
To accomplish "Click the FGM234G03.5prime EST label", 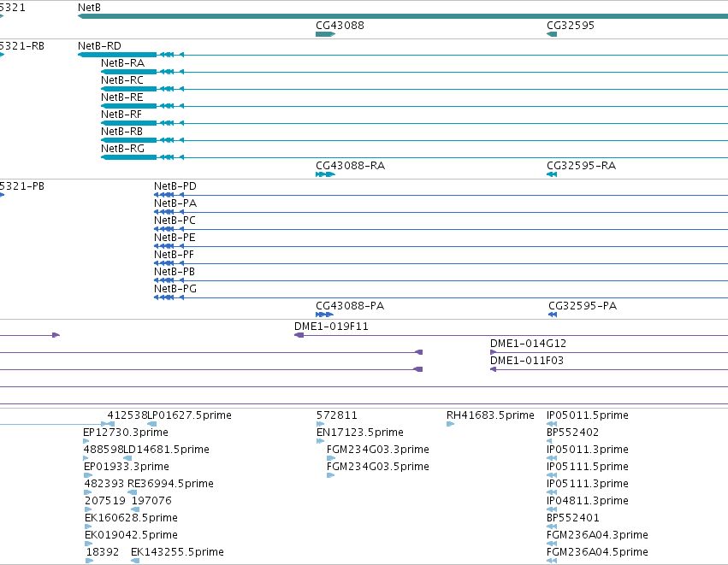I will [378, 467].
